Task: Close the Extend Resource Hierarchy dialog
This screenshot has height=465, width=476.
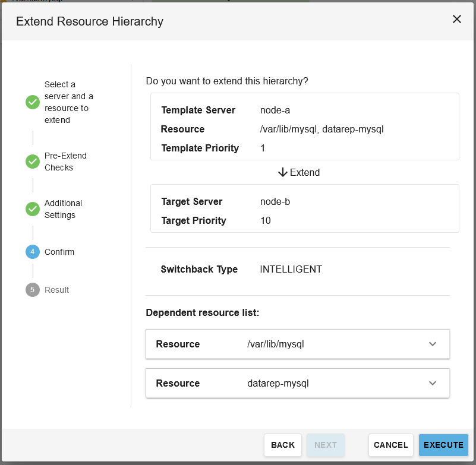Action: tap(456, 19)
